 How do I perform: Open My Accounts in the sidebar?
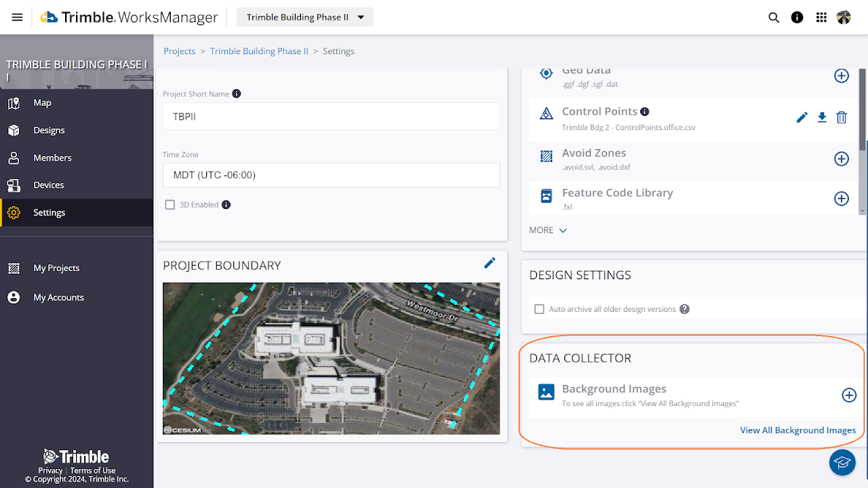pyautogui.click(x=77, y=297)
